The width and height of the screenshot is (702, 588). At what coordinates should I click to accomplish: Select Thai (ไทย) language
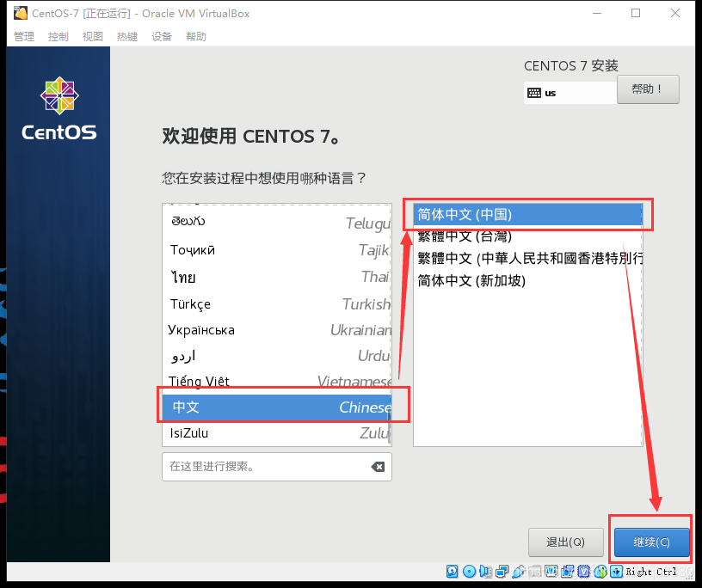pos(276,277)
